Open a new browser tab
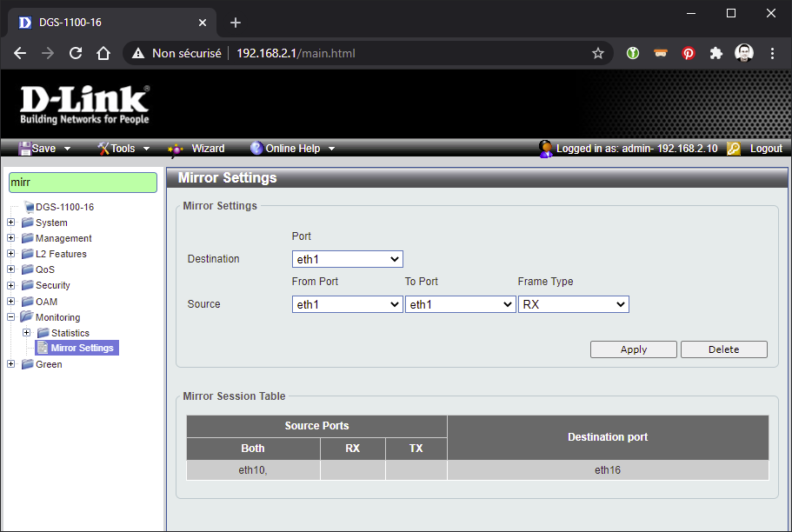Viewport: 792px width, 532px height. 236,23
